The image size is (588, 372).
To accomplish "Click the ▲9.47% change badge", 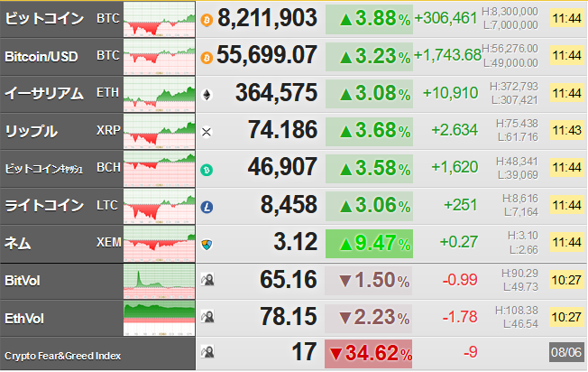I will click(369, 244).
